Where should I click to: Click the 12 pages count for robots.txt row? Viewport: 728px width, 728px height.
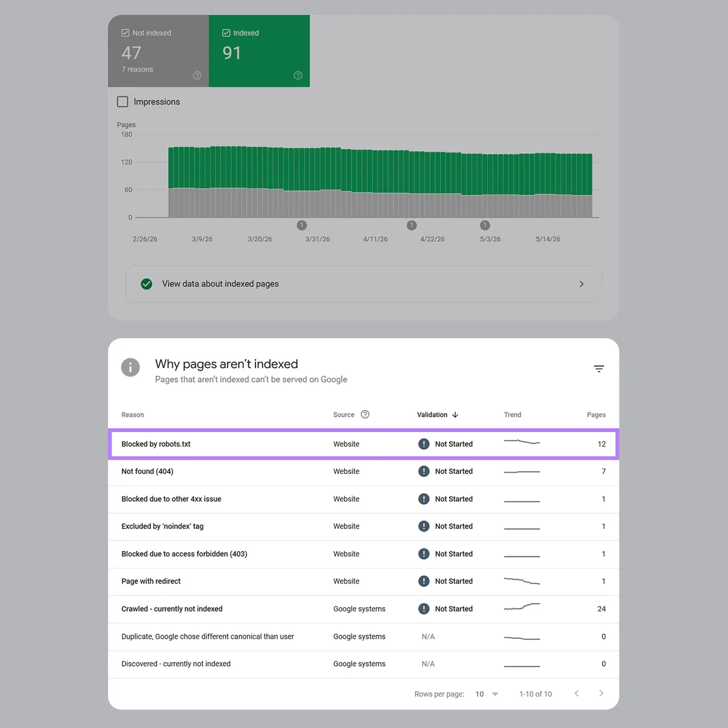[602, 444]
